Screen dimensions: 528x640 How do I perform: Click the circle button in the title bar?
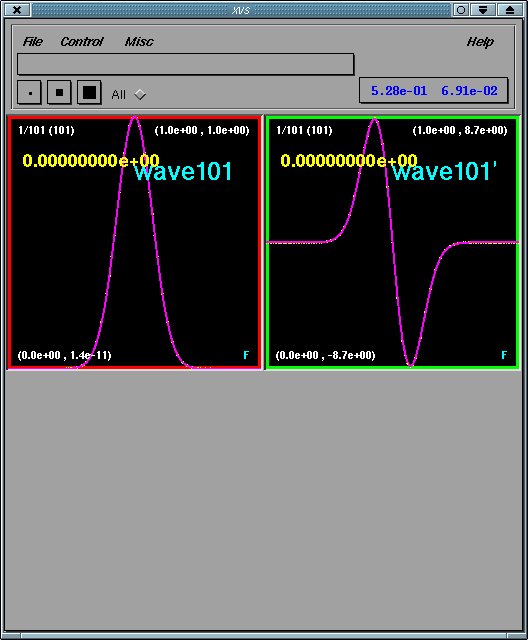(461, 9)
